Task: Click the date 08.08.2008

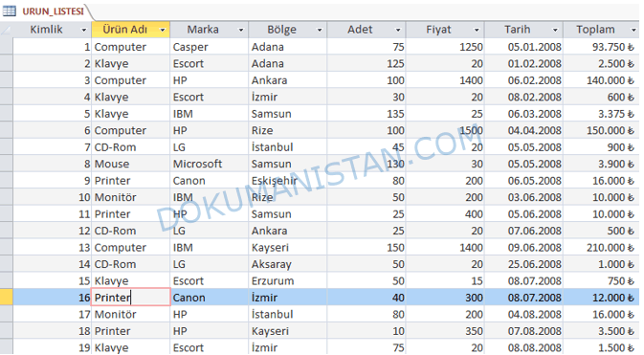Action: [x=523, y=347]
